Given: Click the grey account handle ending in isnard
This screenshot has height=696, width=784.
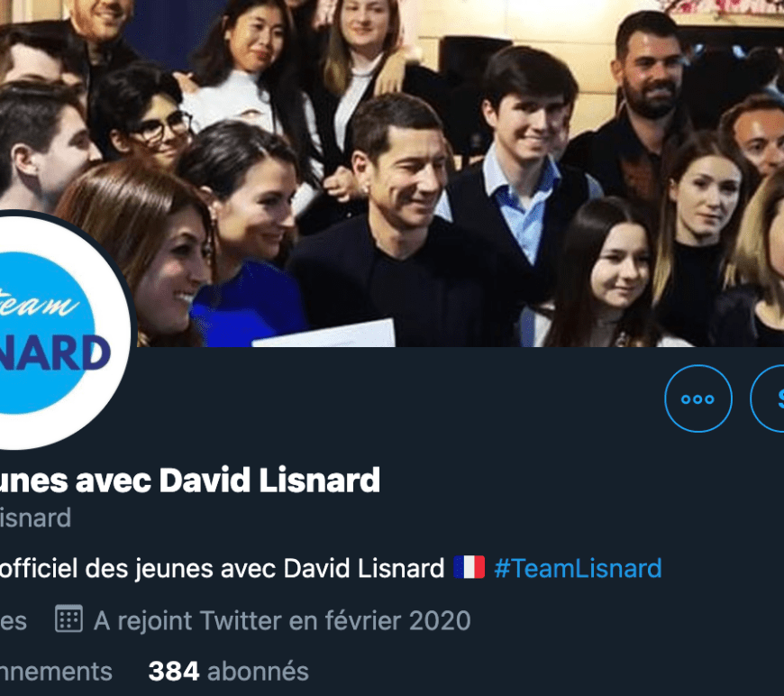Looking at the screenshot, I should [35, 517].
